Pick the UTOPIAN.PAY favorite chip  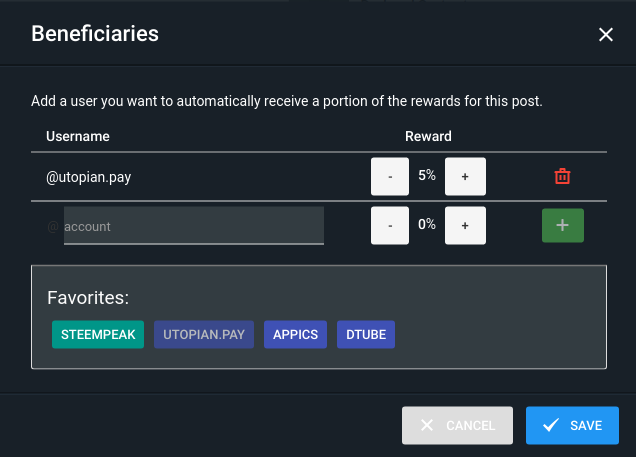tap(204, 335)
